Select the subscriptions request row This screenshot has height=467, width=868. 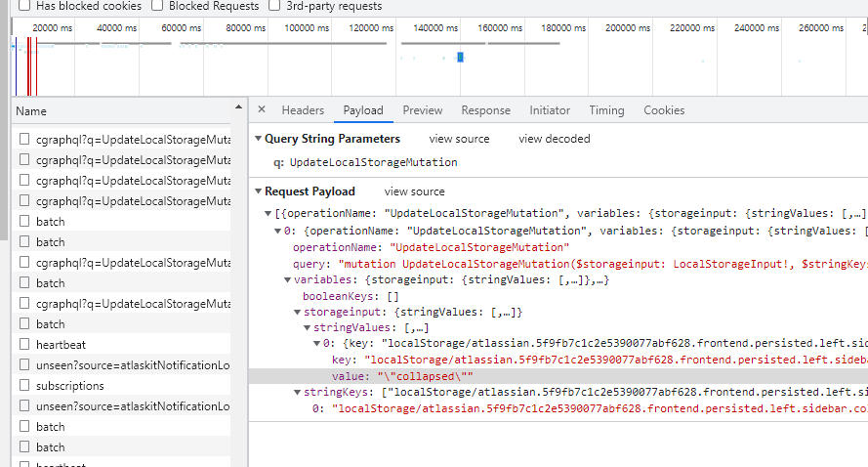point(121,386)
